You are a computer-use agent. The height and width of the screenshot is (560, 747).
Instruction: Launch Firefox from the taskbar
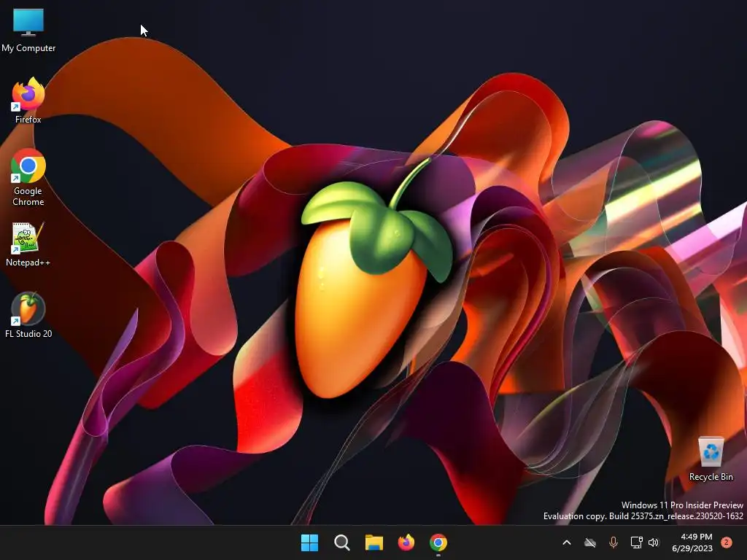(406, 542)
